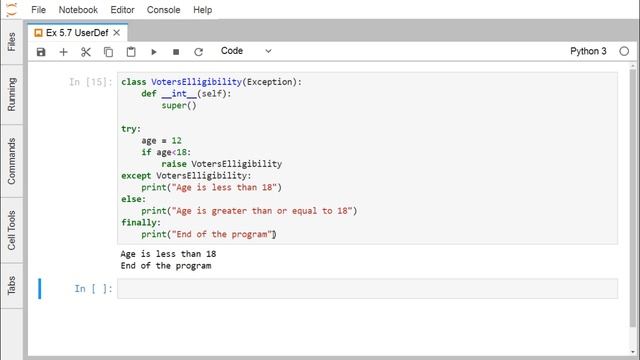
Task: Open the Help menu
Action: point(202,10)
